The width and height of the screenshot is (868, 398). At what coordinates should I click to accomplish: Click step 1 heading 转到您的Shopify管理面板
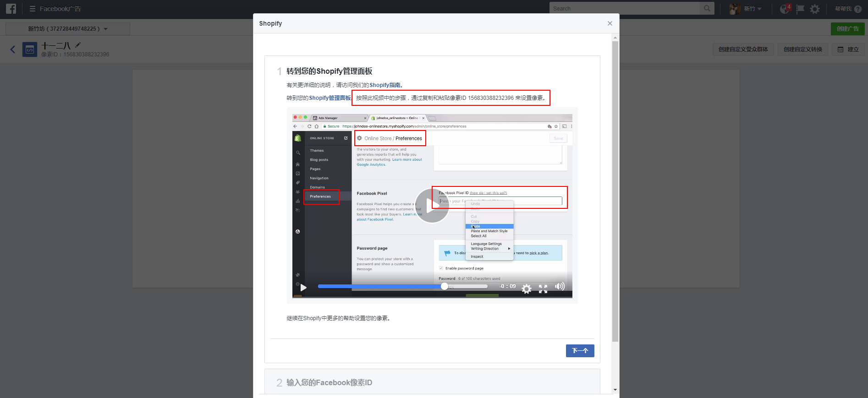click(x=329, y=71)
